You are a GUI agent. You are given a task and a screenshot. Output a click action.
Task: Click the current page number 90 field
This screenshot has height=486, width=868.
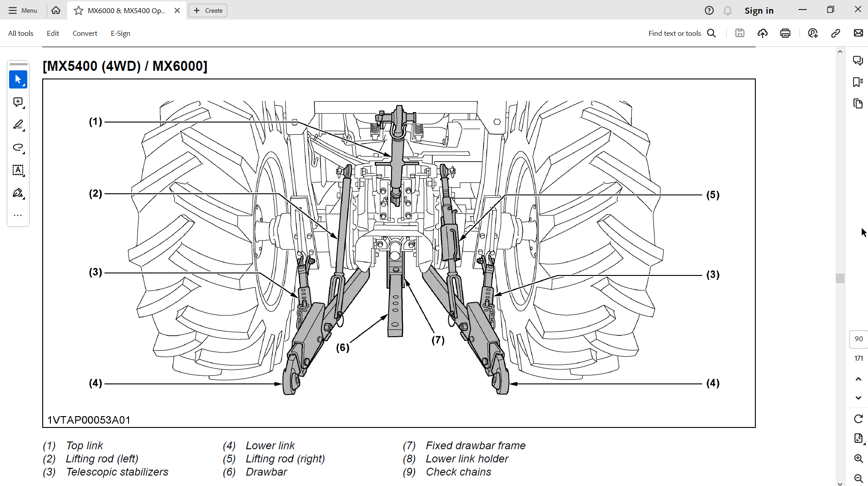(x=858, y=339)
